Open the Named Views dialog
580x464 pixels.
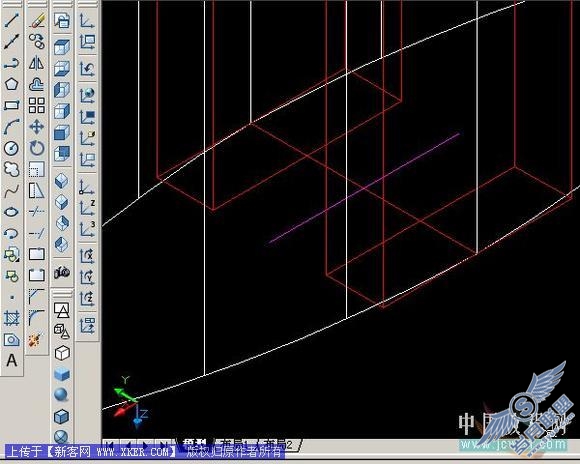tap(62, 20)
